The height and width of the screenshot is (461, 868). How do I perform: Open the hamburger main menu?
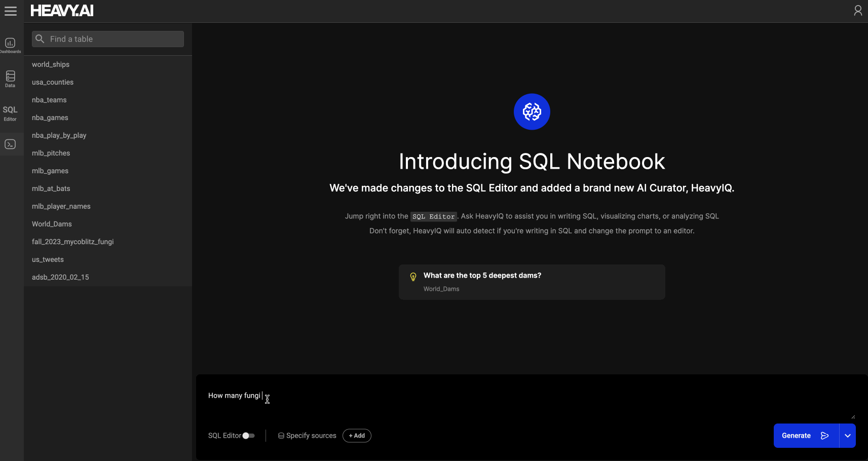pyautogui.click(x=11, y=11)
